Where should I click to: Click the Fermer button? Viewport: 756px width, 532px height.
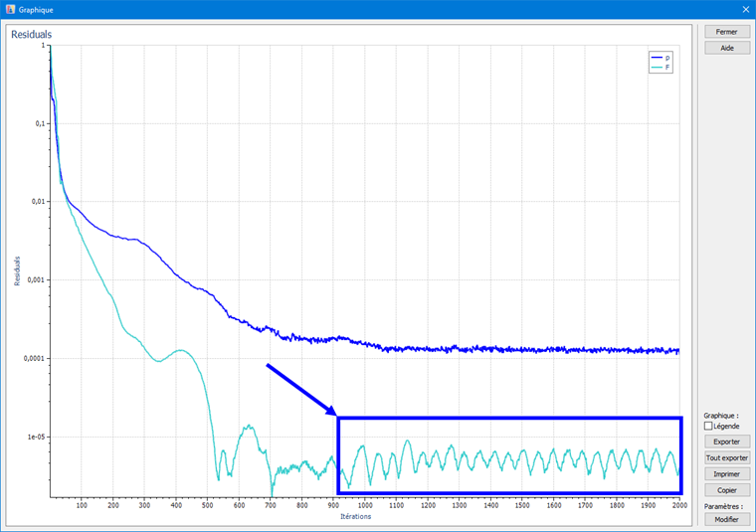[726, 32]
